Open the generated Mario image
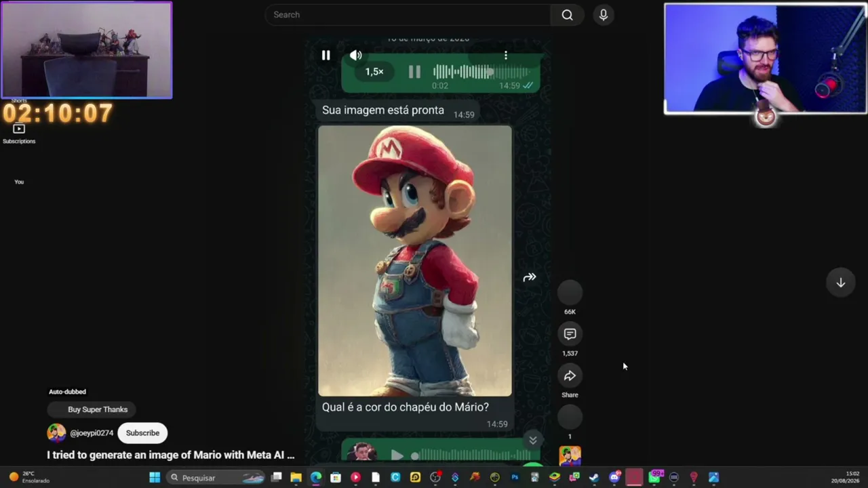Image resolution: width=868 pixels, height=488 pixels. coord(415,261)
